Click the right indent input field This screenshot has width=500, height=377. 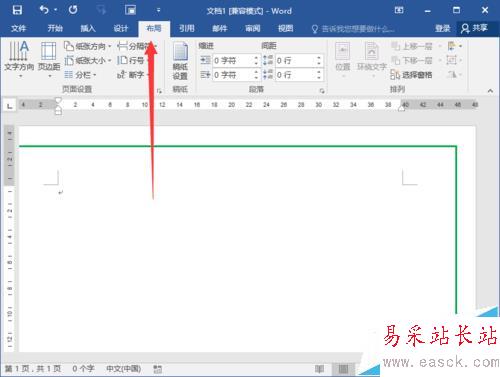(233, 75)
